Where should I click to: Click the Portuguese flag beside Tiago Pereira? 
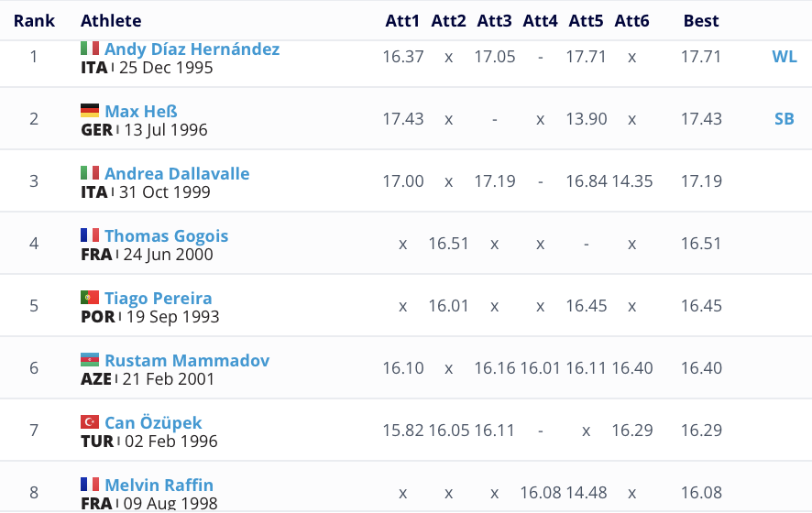90,298
